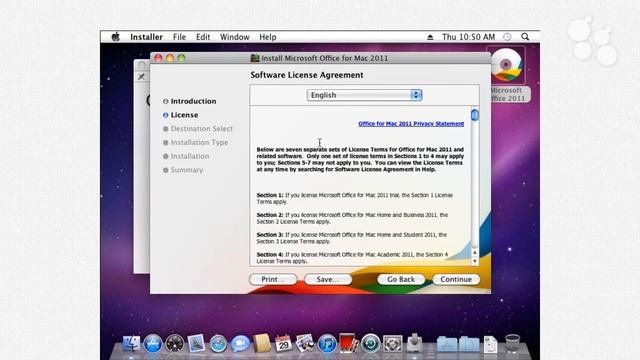Image resolution: width=640 pixels, height=360 pixels.
Task: Open the Applications folder stack in Dock
Action: coord(447,344)
